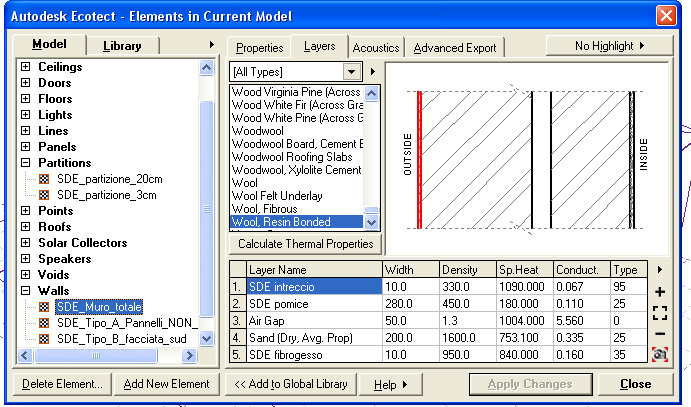Click arrow right of the Library tab
This screenshot has height=407, width=691.
pyautogui.click(x=212, y=44)
